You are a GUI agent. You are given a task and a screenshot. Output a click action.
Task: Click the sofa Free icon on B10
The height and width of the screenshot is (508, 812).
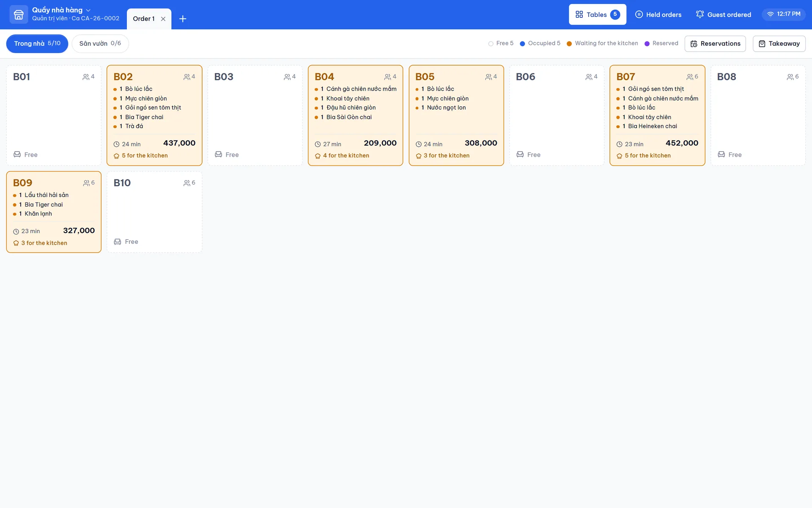click(118, 242)
